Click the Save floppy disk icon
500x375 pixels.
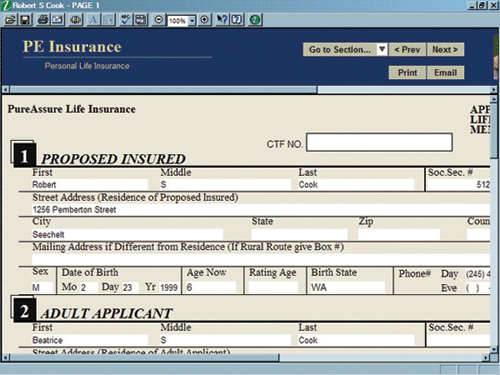(x=25, y=20)
